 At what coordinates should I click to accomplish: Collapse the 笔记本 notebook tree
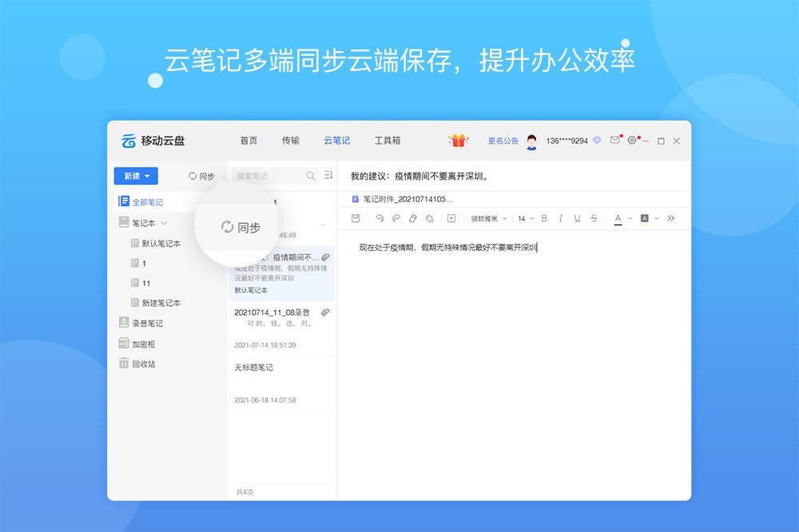pos(165,224)
